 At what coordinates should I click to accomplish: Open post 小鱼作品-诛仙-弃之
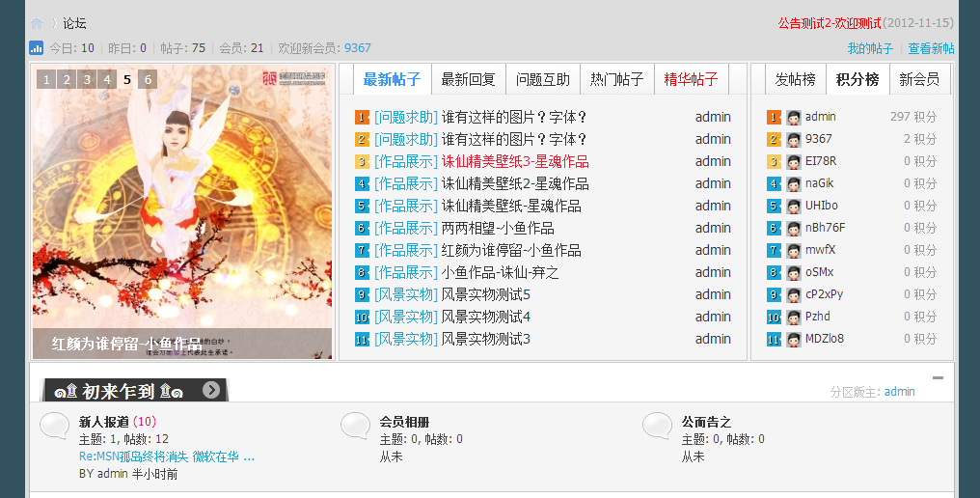(x=500, y=272)
